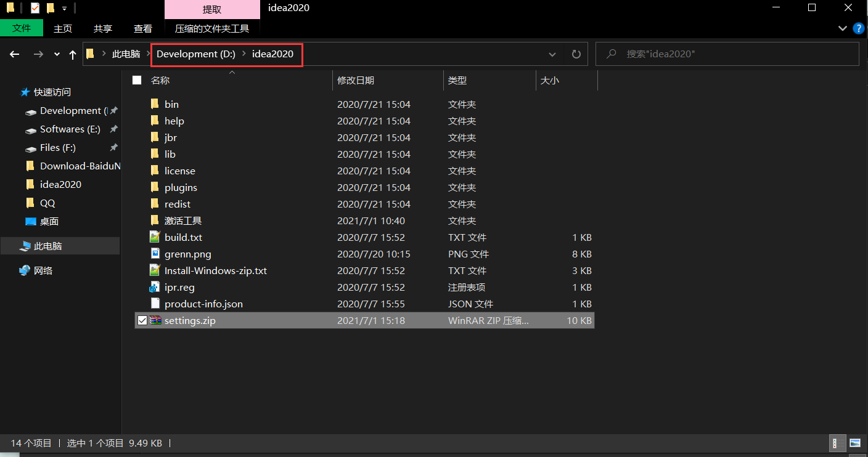Viewport: 868px width, 457px height.
Task: Select the 激活工具 folder name
Action: pos(183,220)
